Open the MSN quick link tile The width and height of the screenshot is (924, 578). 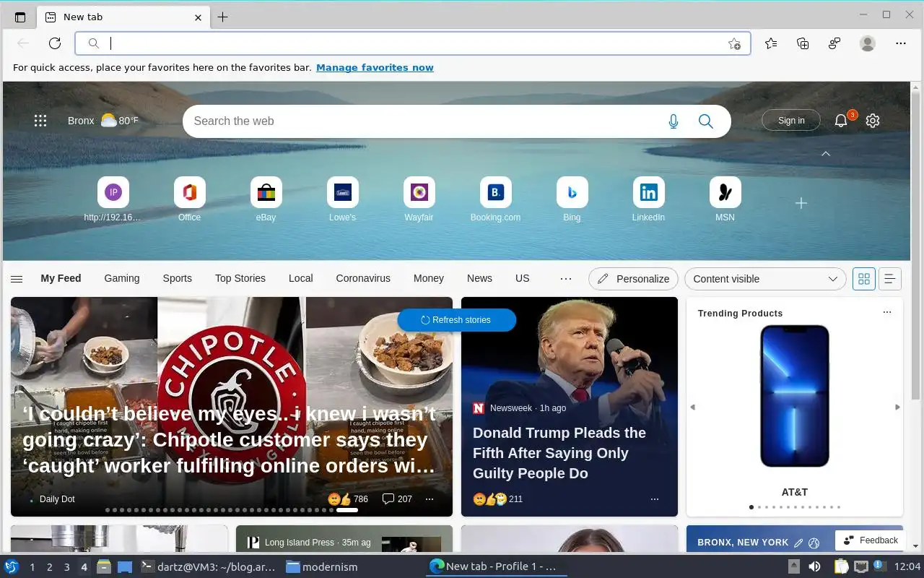click(x=725, y=199)
